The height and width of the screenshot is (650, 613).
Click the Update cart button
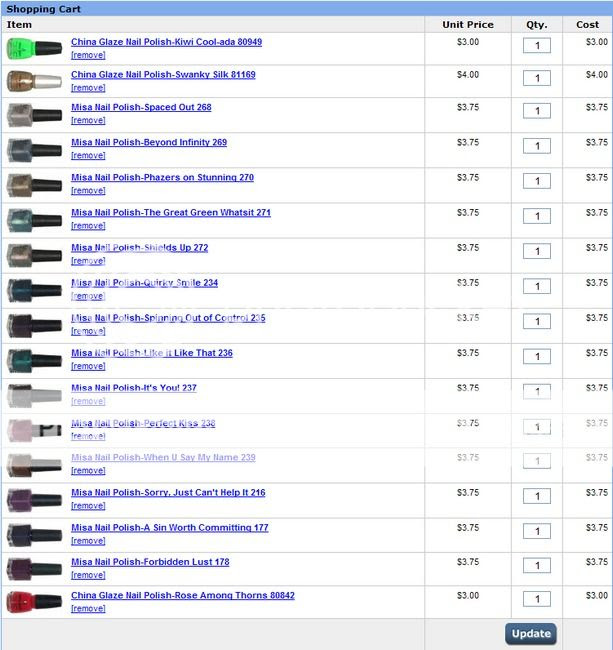point(531,634)
